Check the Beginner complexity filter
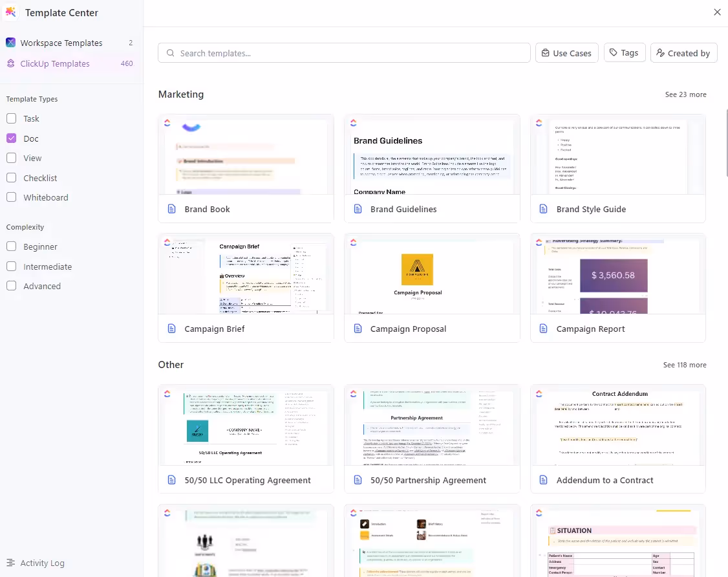This screenshot has width=728, height=577. 11,246
